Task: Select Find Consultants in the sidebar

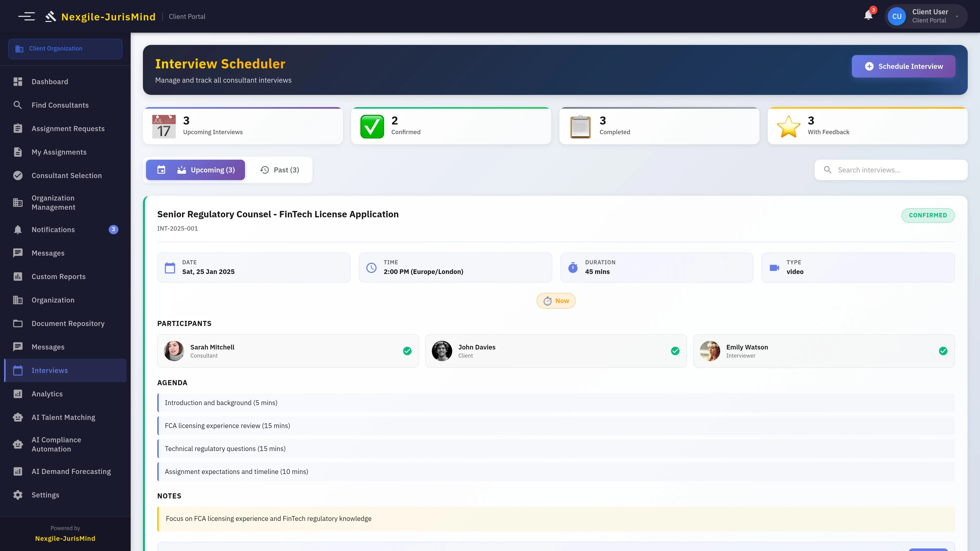Action: pyautogui.click(x=60, y=105)
